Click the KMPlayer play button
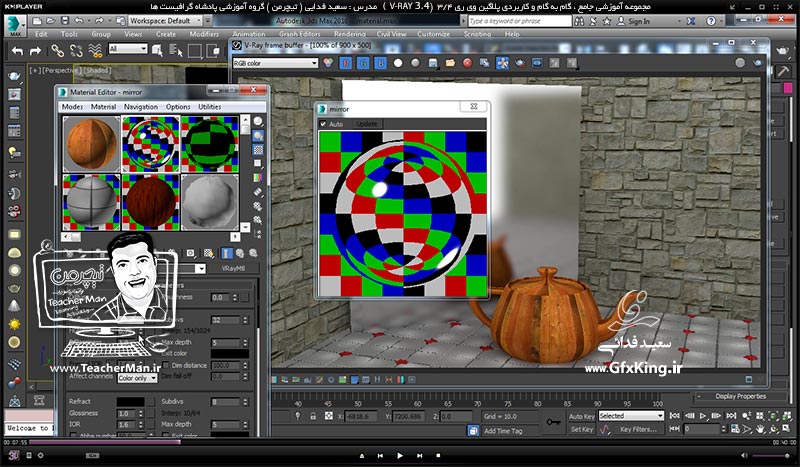Screen dimensions: 800x467 399,455
